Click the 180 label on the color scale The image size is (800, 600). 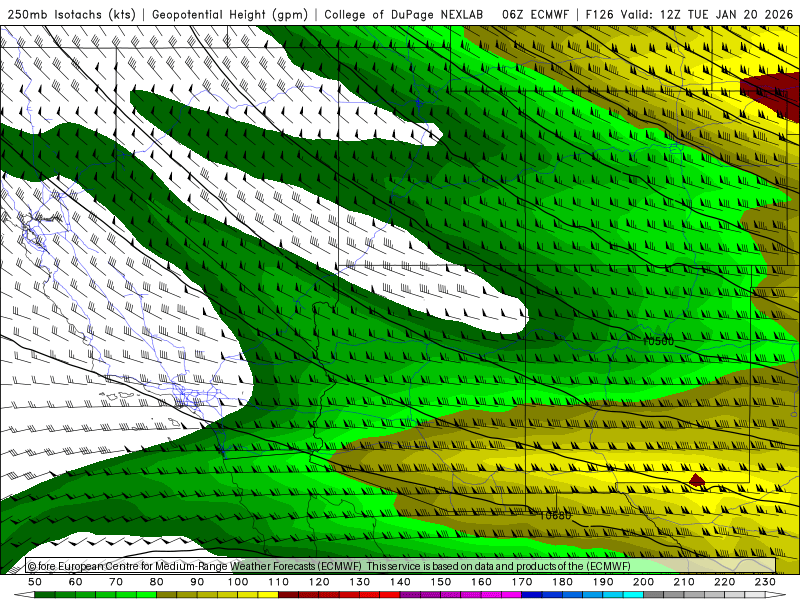point(563,582)
